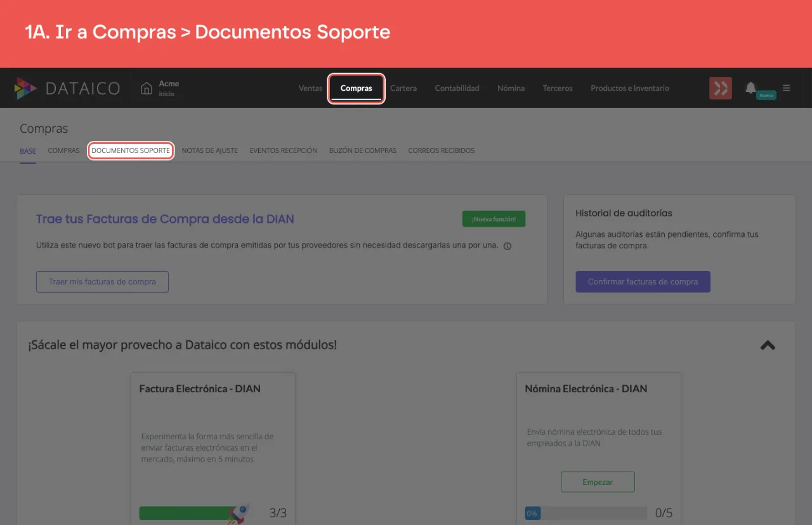Click the Nómina Electrónica - DIAN card title
This screenshot has height=525, width=812.
(x=586, y=389)
